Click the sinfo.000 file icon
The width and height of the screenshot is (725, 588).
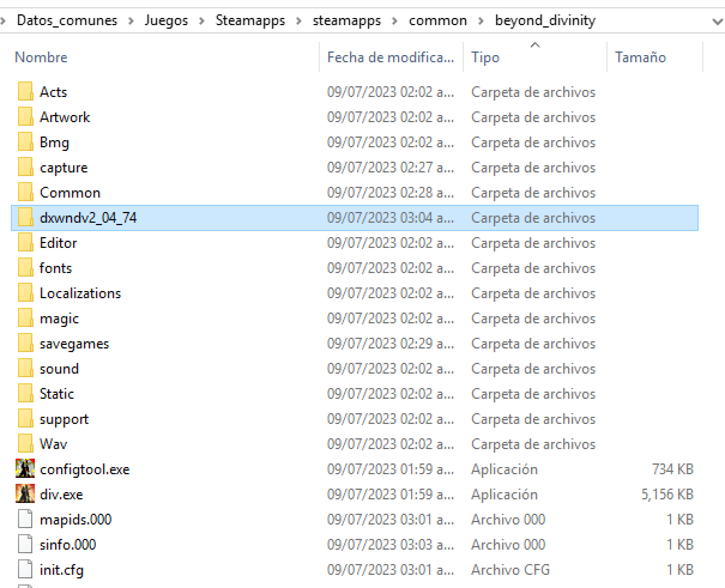25,544
